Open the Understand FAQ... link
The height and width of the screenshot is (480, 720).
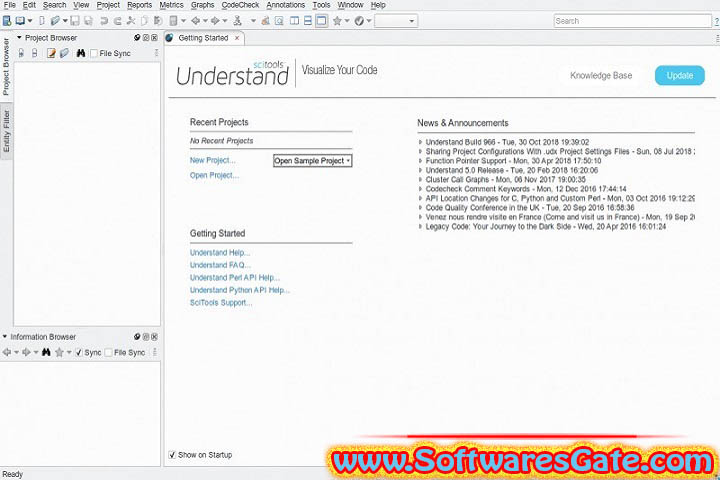(220, 265)
